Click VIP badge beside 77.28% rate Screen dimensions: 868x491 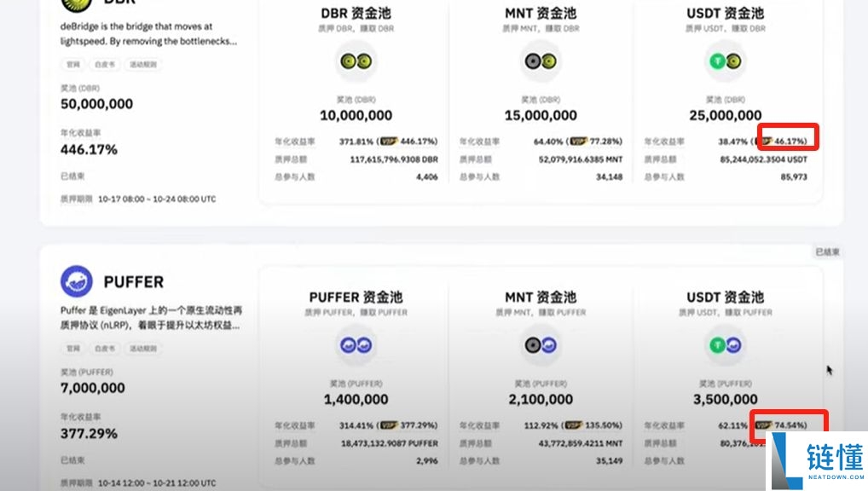pyautogui.click(x=578, y=142)
